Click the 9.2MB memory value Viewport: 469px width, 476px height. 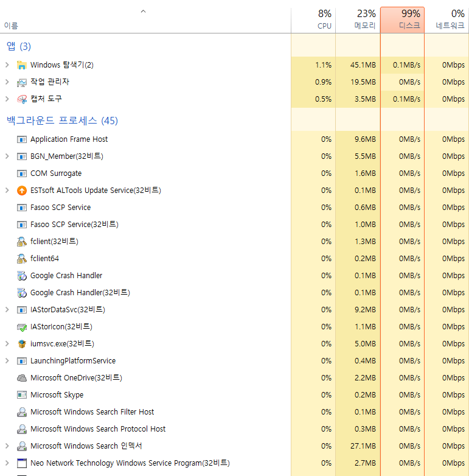[365, 310]
